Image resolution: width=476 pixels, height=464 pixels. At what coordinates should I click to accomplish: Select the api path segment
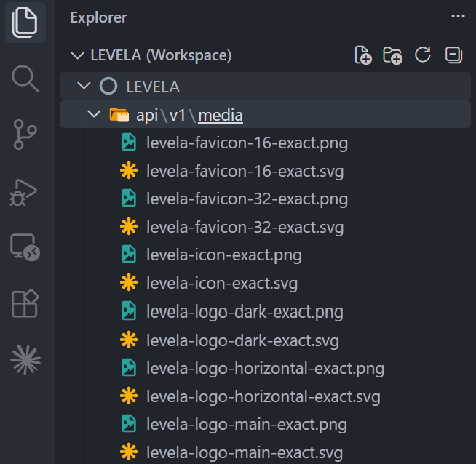[x=147, y=116]
